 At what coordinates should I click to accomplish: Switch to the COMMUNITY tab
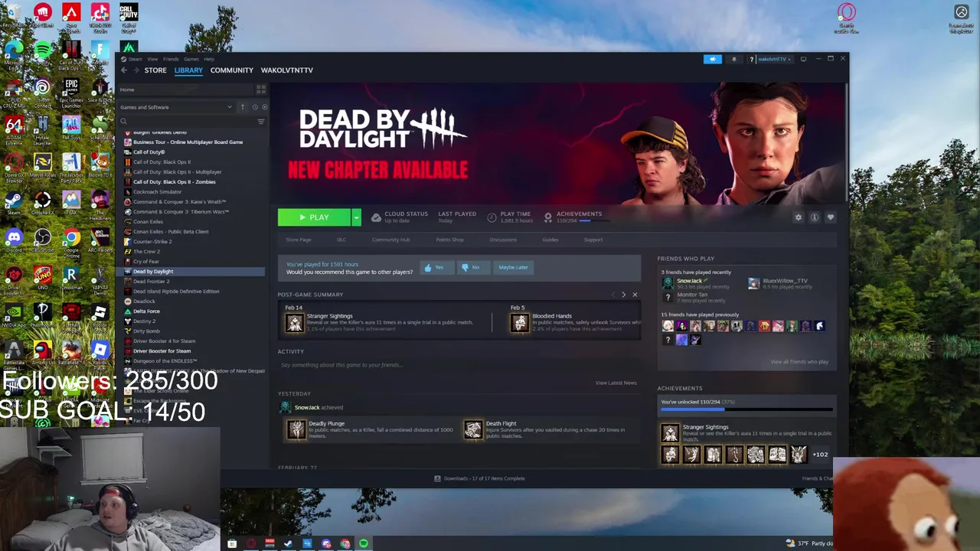tap(232, 70)
